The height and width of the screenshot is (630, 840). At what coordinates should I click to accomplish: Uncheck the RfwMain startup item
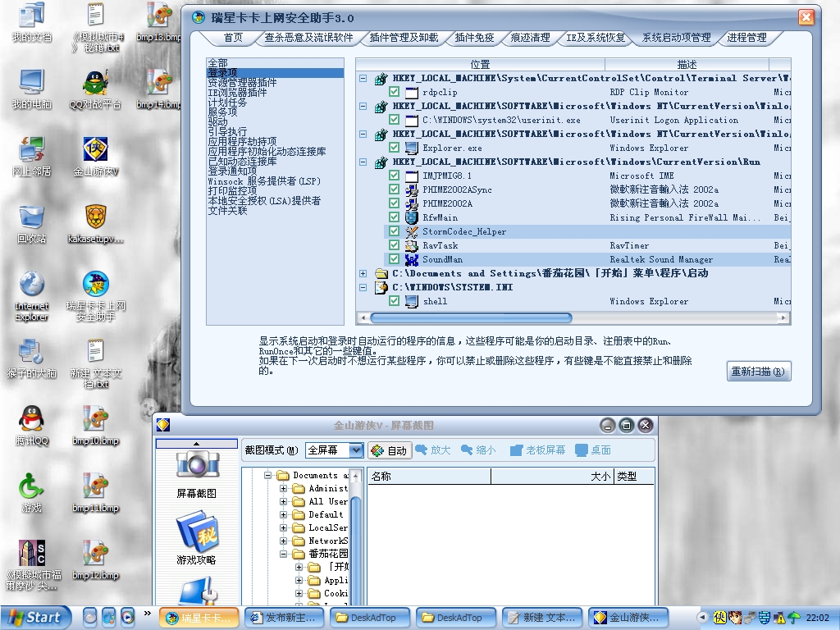point(394,217)
